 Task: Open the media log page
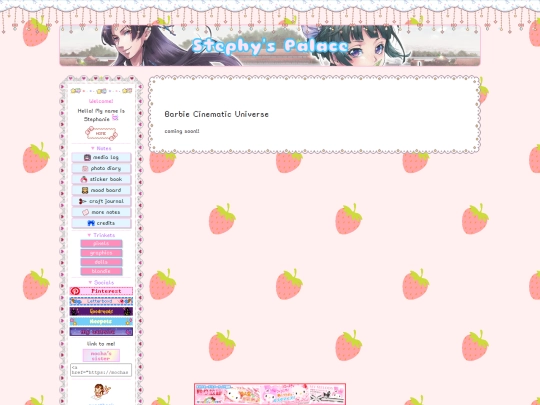pos(101,157)
